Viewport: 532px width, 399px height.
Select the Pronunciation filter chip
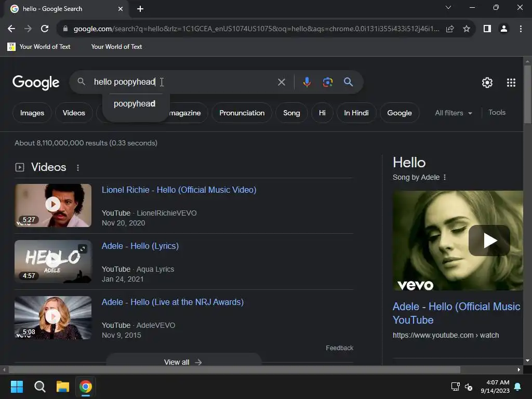(x=242, y=113)
